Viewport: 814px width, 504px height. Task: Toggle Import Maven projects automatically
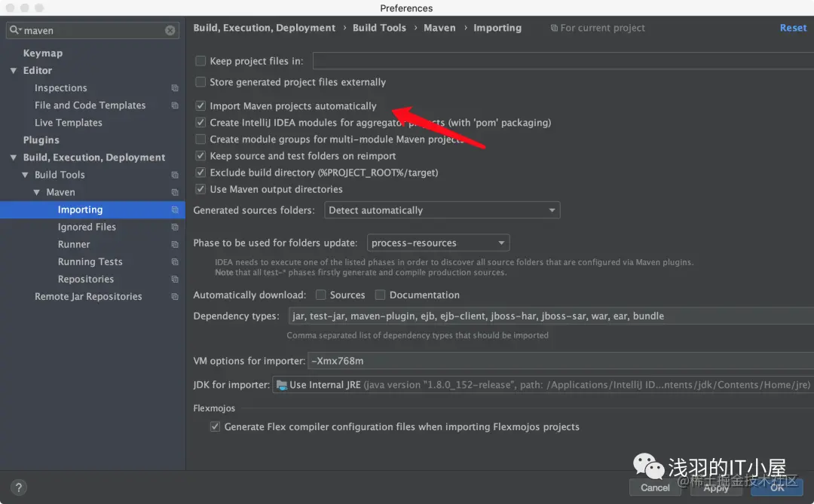click(200, 106)
